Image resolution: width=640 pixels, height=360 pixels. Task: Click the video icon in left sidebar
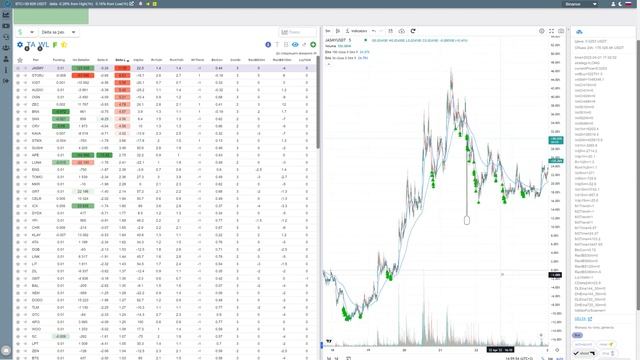tap(6, 26)
